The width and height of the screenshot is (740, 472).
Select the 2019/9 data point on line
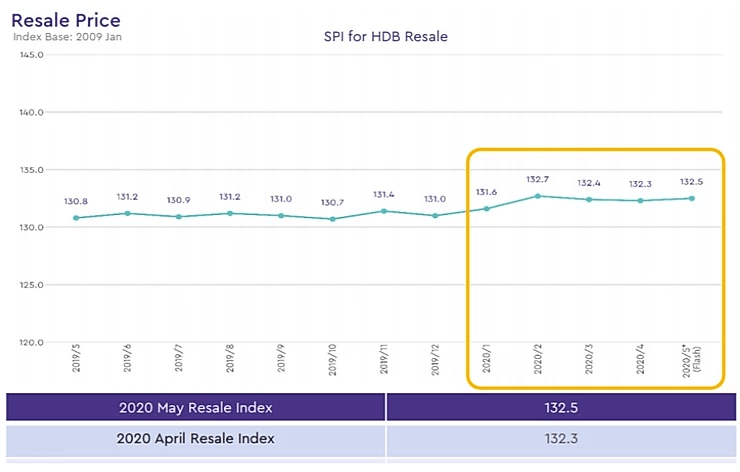click(281, 216)
